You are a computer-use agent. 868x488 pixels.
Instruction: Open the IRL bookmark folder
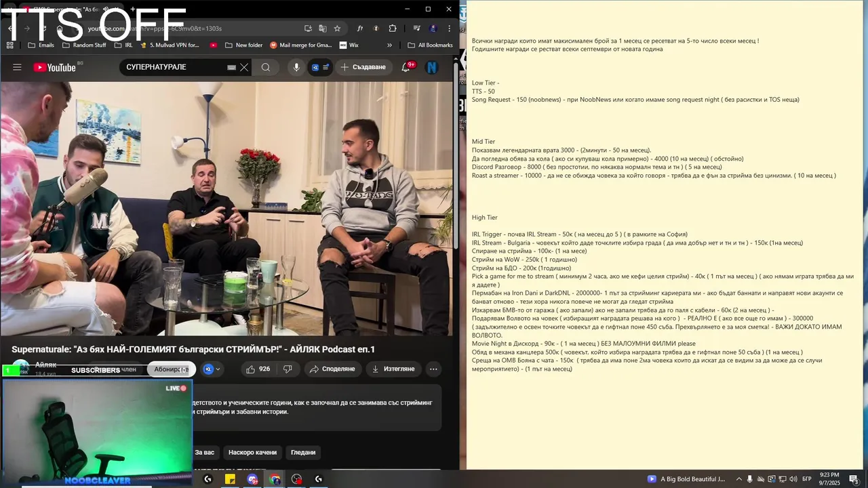pos(123,45)
